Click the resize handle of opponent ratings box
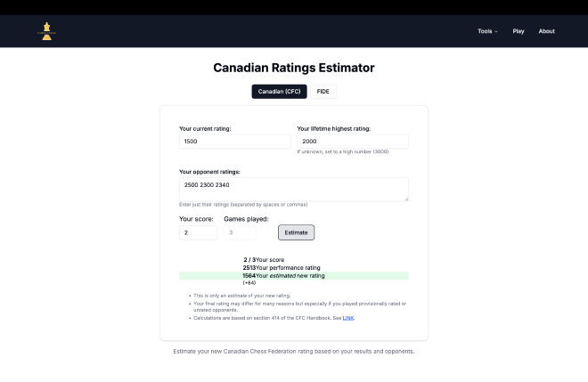The width and height of the screenshot is (588, 382). pos(405,199)
